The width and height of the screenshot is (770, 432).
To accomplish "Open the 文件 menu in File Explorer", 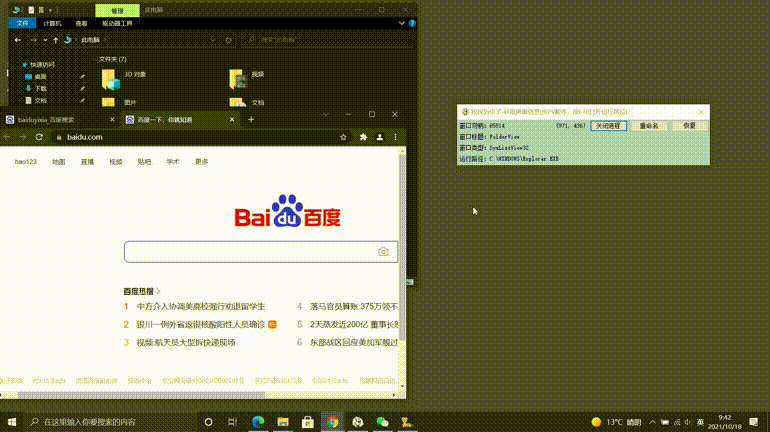I will pyautogui.click(x=22, y=23).
